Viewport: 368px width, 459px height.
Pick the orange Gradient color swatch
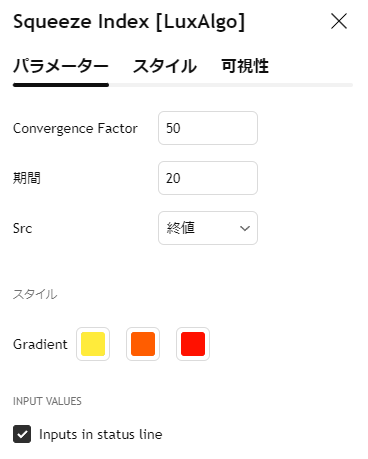click(143, 344)
